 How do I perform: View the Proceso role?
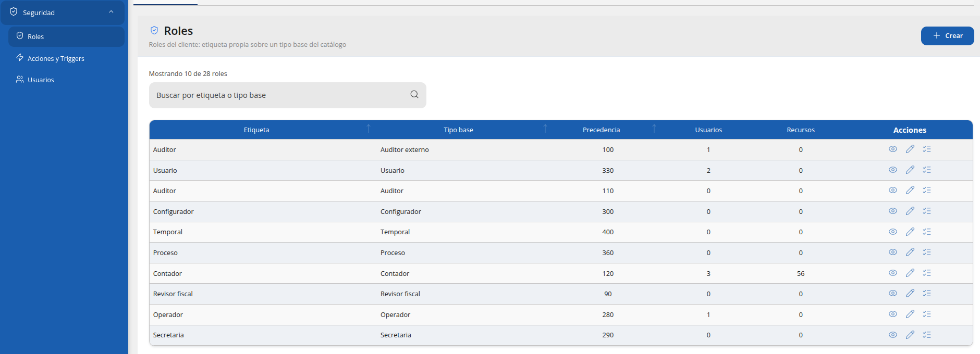(x=893, y=252)
